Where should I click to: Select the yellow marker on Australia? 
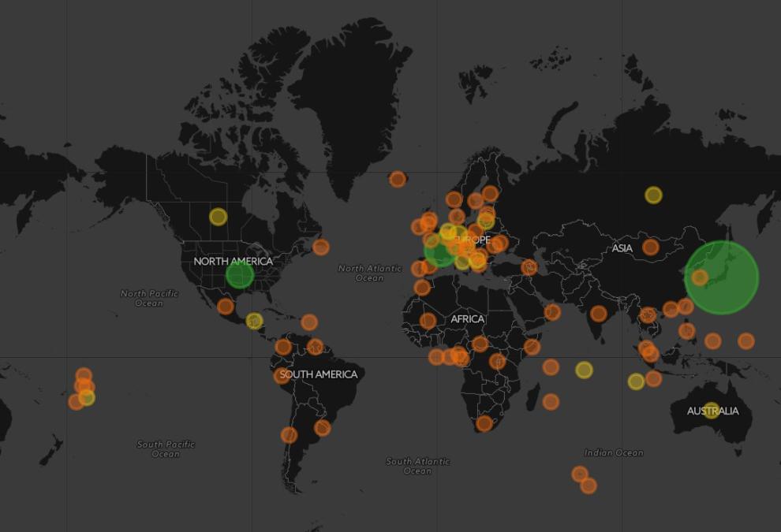(x=712, y=411)
